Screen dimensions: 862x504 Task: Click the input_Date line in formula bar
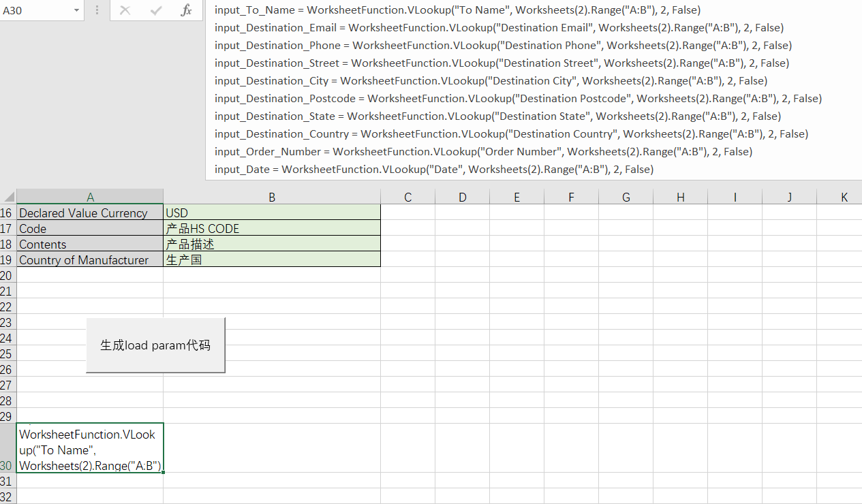click(x=433, y=170)
